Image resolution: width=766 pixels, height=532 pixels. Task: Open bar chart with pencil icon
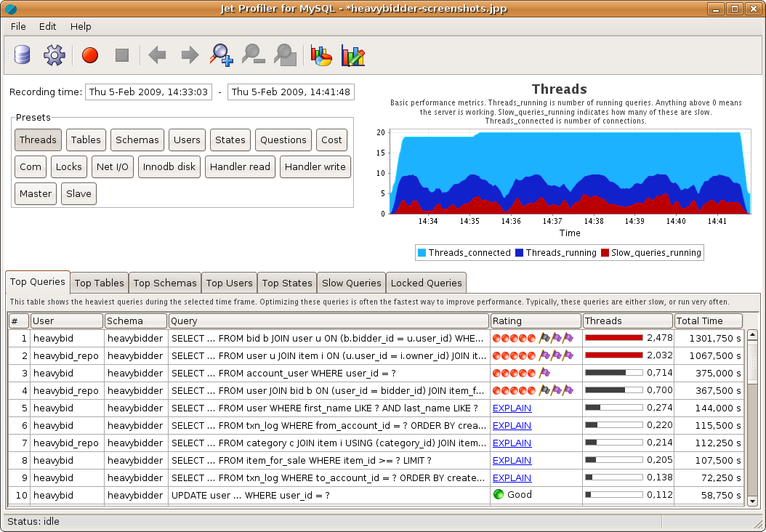[353, 55]
